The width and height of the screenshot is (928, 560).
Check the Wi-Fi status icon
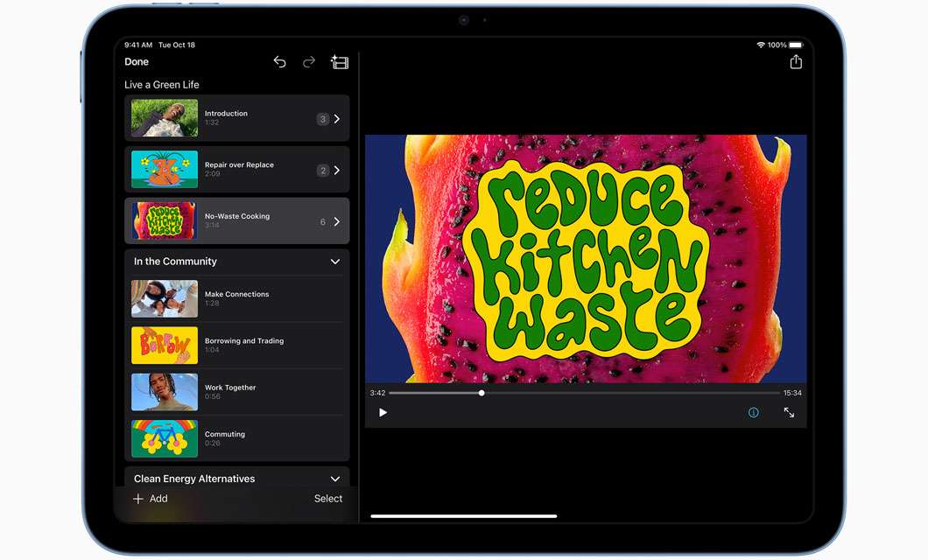761,45
